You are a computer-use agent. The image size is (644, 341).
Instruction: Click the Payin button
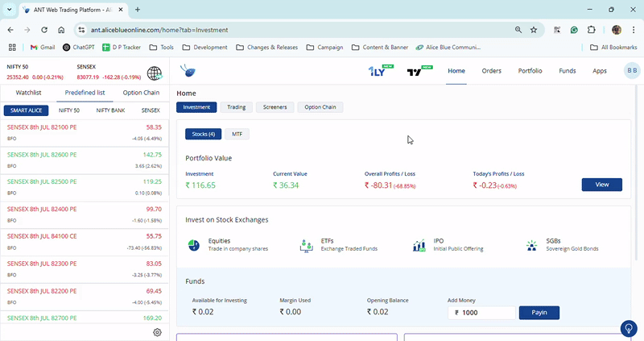[x=539, y=313]
